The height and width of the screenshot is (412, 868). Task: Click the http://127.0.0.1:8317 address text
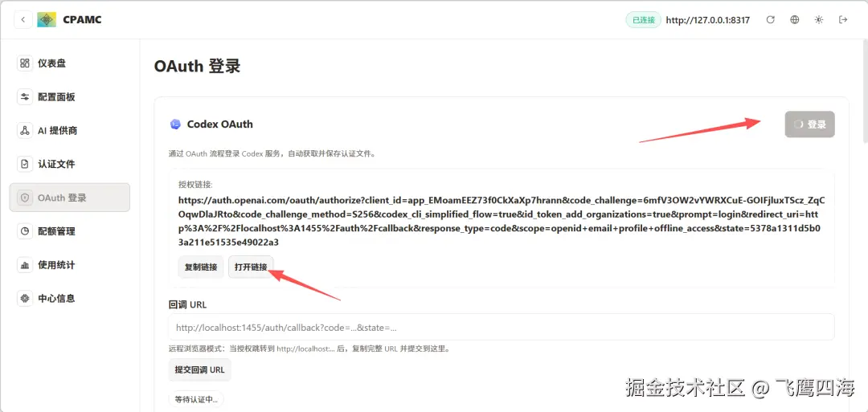[707, 20]
